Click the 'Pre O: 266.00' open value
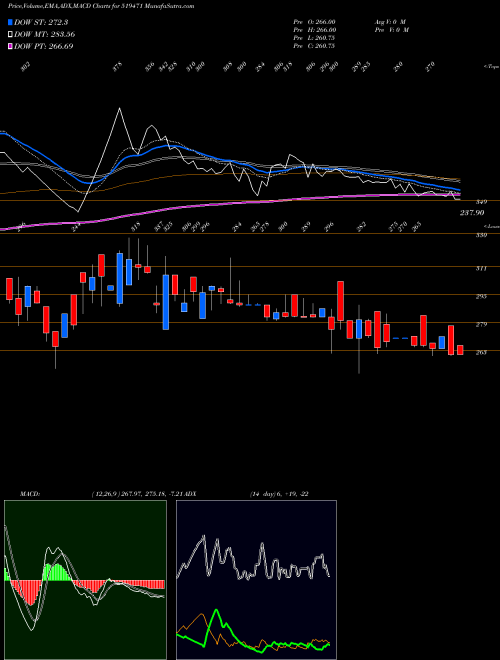Viewport: 500px width, 660px height. [x=314, y=21]
